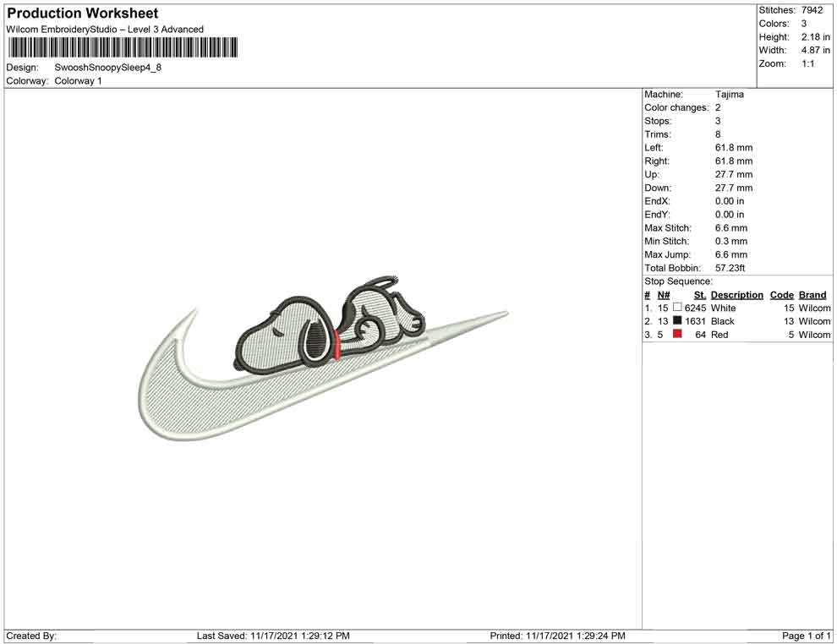Click the 'Right:' label
The height and width of the screenshot is (644, 837).
pos(657,161)
